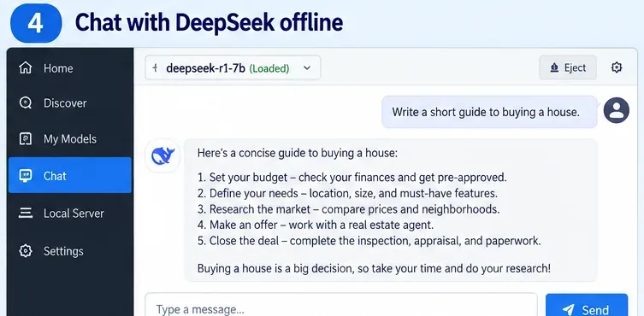Open the Settings menu item
The image size is (644, 316).
pyautogui.click(x=70, y=251)
